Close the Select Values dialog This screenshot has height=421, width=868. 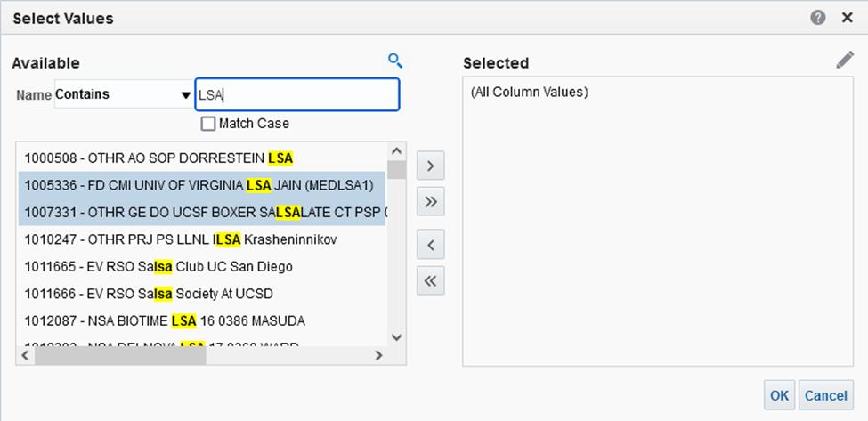[x=847, y=18]
